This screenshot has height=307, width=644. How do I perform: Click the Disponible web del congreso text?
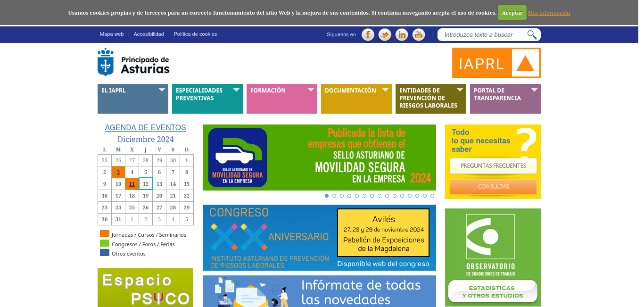click(x=383, y=264)
